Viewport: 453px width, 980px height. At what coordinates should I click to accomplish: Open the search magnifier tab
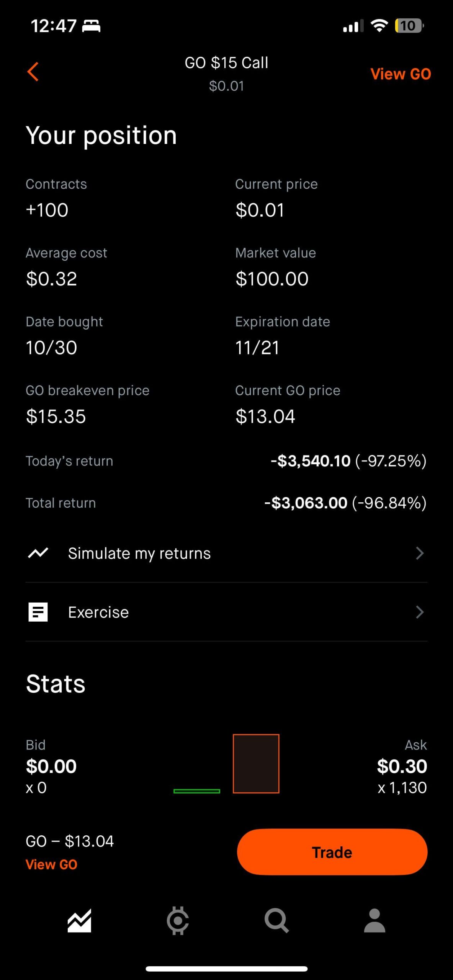pos(276,921)
